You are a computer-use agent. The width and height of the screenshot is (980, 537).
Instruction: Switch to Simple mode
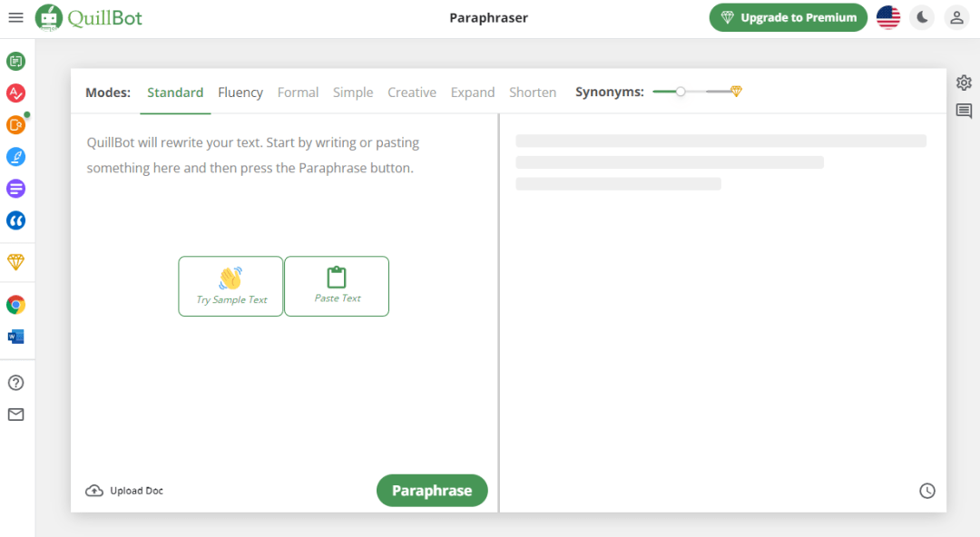[352, 93]
